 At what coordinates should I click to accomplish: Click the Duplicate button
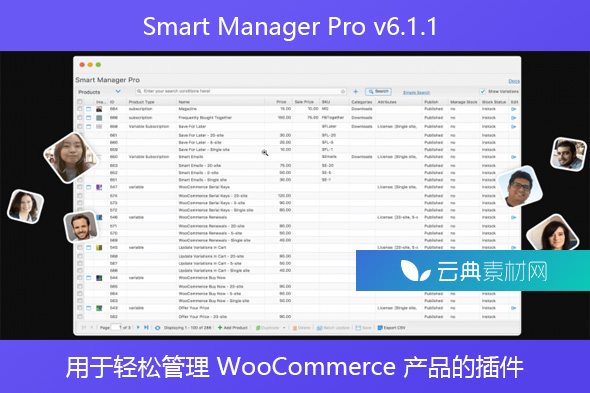(x=268, y=328)
